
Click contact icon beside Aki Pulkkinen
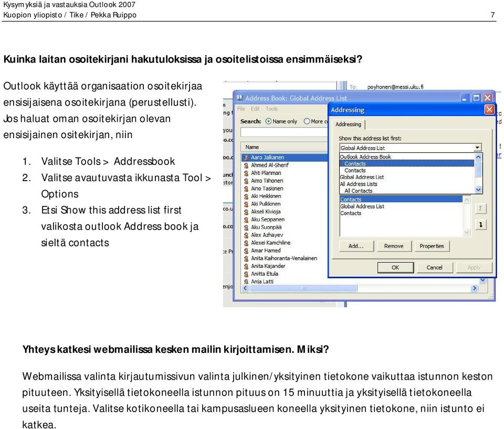246,204
